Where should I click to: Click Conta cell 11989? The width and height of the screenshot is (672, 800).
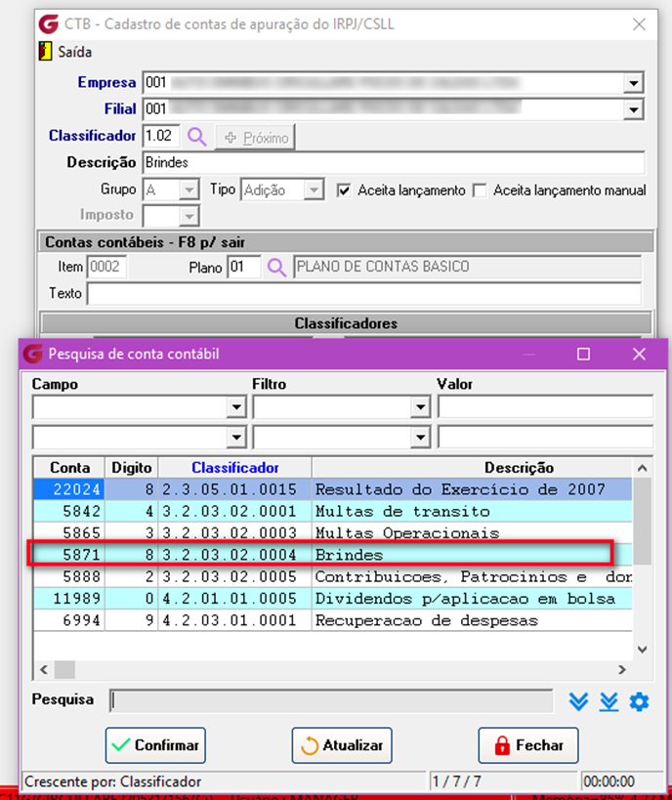(x=69, y=599)
